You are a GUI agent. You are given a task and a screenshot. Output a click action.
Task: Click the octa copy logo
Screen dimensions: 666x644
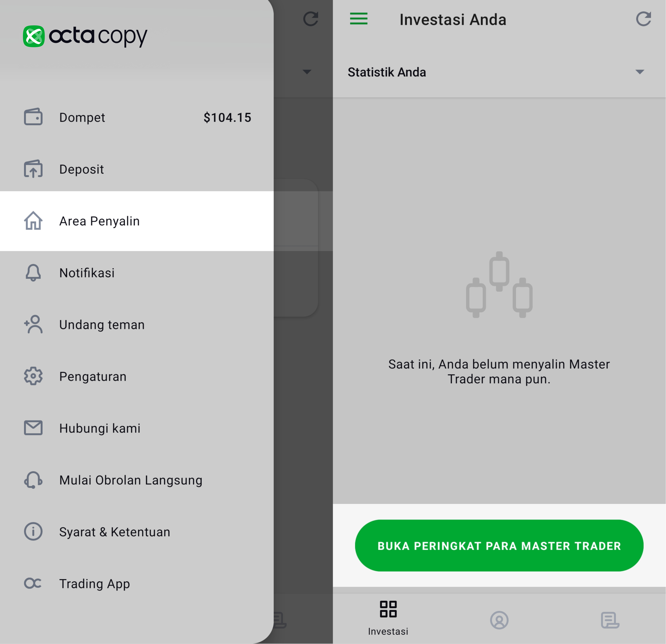click(x=85, y=36)
